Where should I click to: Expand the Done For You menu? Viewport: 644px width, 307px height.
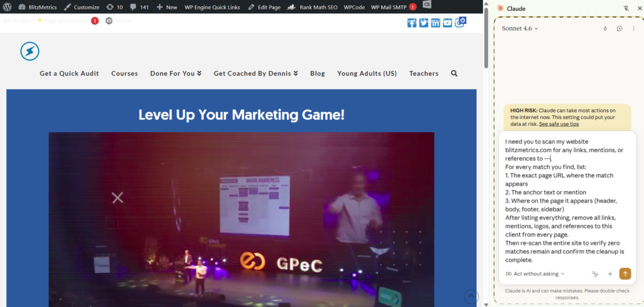175,74
